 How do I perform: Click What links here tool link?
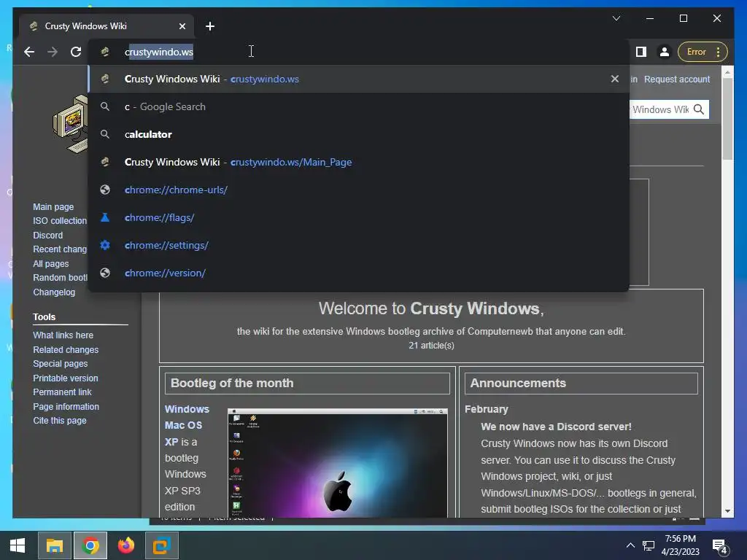(x=63, y=335)
